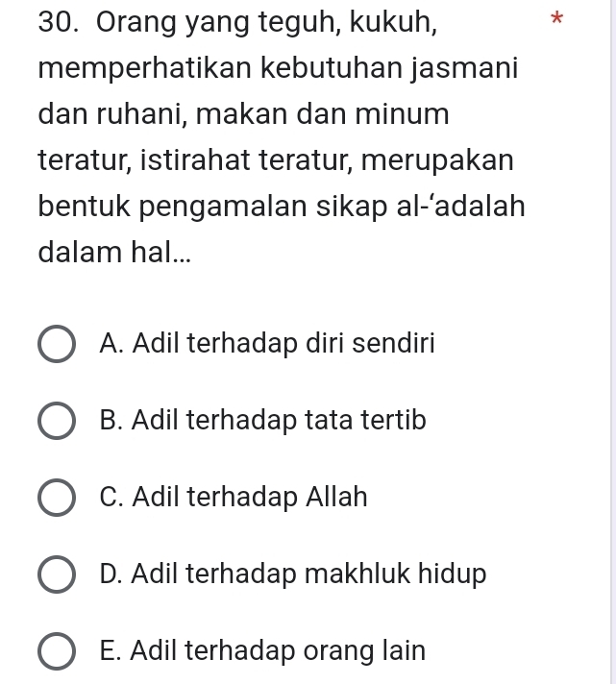This screenshot has width=616, height=684.
Task: Choose the radio button for option C
Action: (57, 499)
